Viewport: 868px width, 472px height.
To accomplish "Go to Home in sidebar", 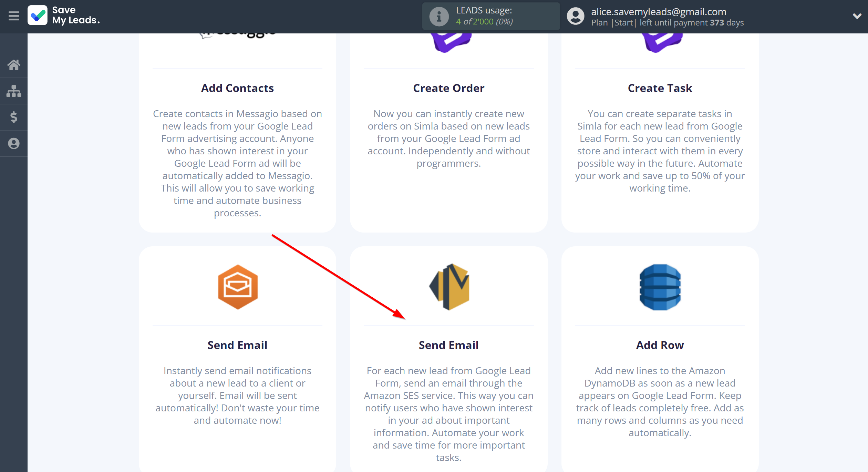I will pos(14,65).
